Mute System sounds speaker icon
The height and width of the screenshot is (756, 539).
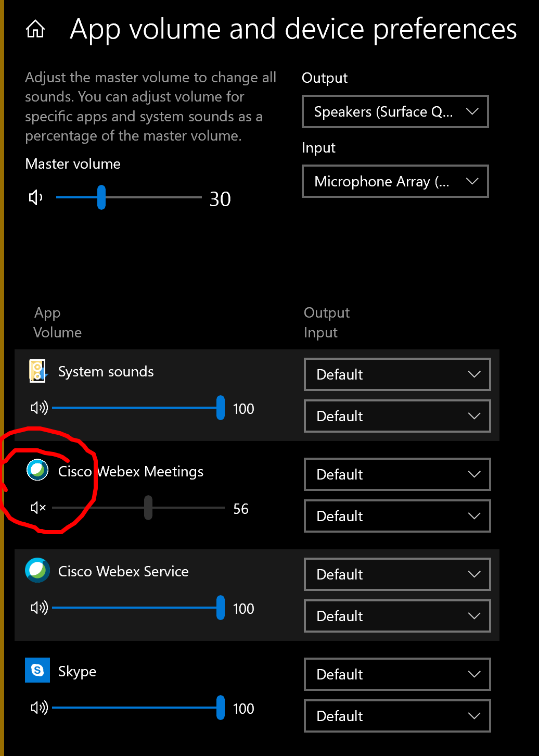click(x=39, y=408)
